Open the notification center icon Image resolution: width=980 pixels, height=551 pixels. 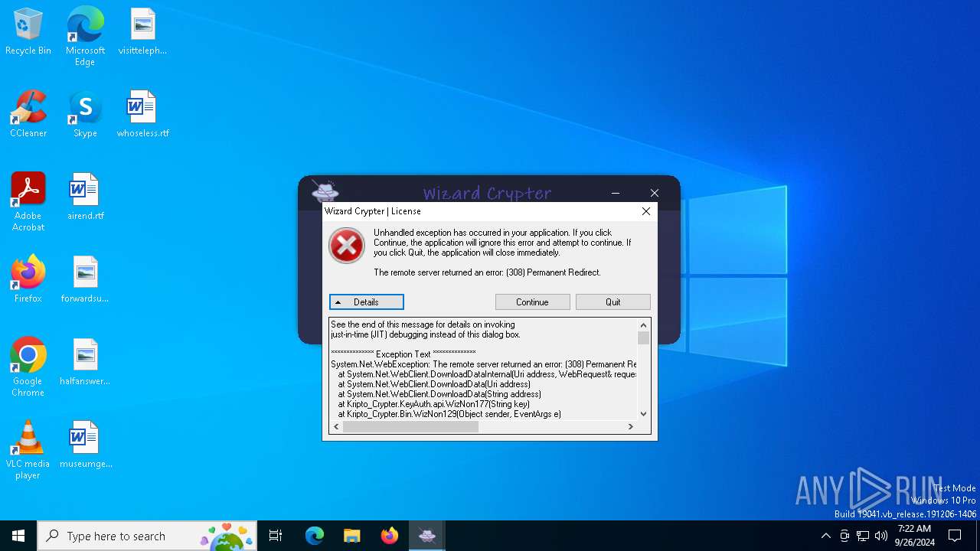click(955, 536)
